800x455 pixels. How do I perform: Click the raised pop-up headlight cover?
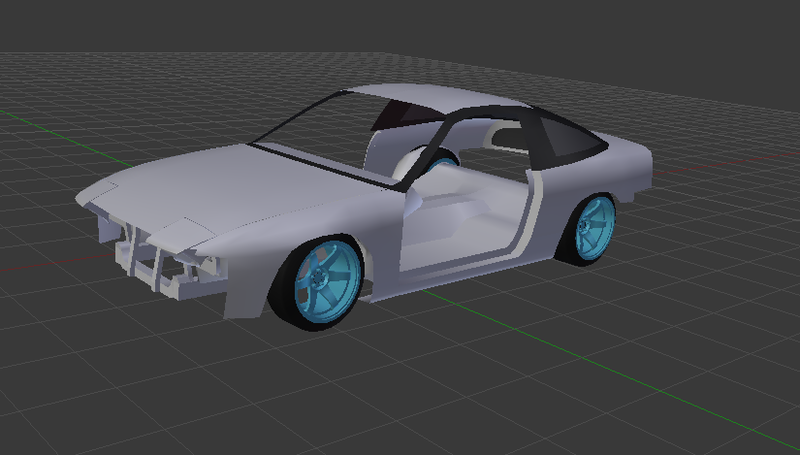(x=181, y=234)
